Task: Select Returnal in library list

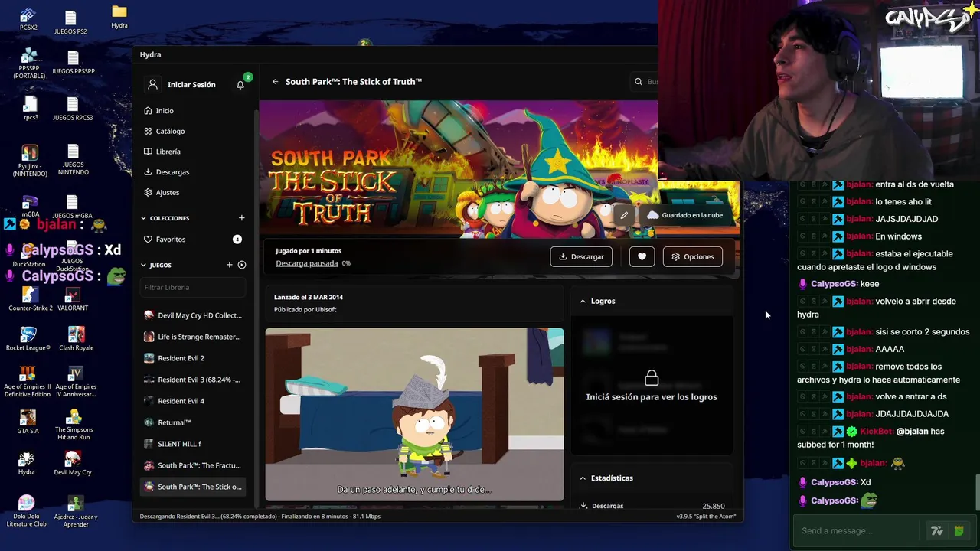Action: (x=194, y=422)
